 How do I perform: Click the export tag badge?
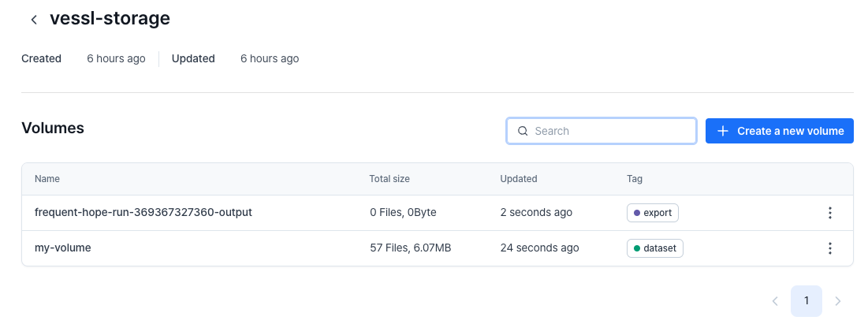tap(653, 213)
